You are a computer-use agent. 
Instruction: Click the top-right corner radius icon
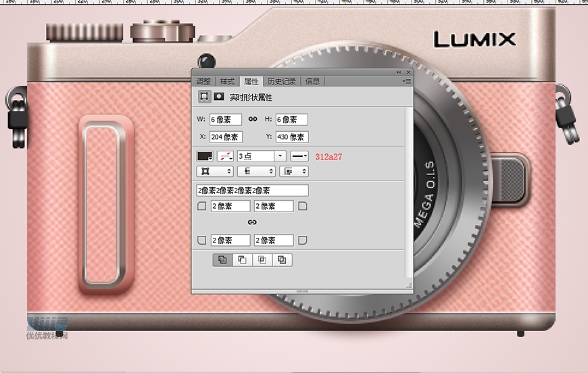(302, 206)
